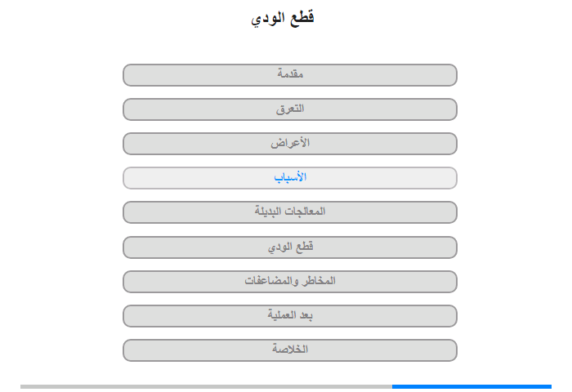This screenshot has width=572, height=392.
Task: Click the قطع الودي page title heading
Action: coord(283,18)
